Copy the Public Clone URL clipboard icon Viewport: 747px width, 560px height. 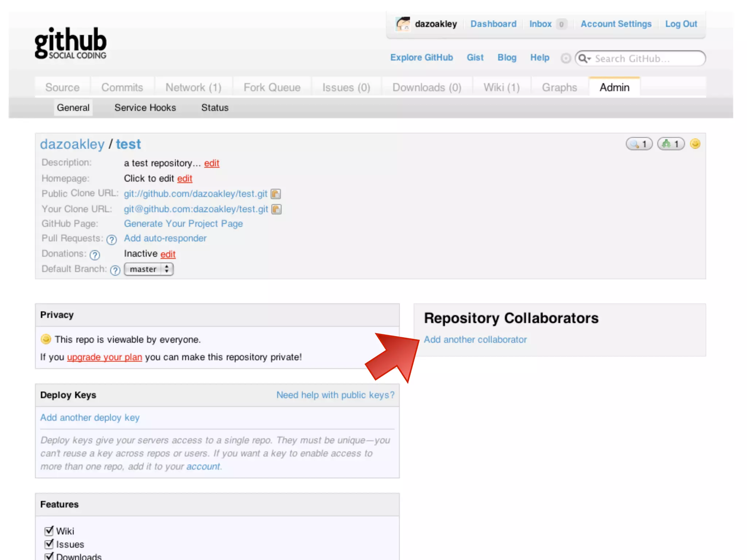[x=276, y=194]
